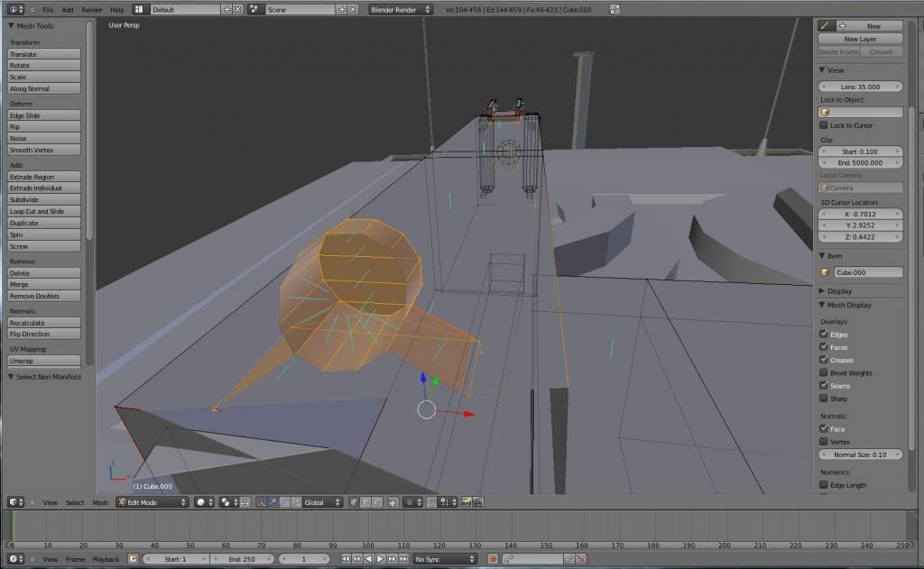Screen dimensions: 924x569
Task: Enable the Lock to Cursor checkbox
Action: tap(824, 125)
